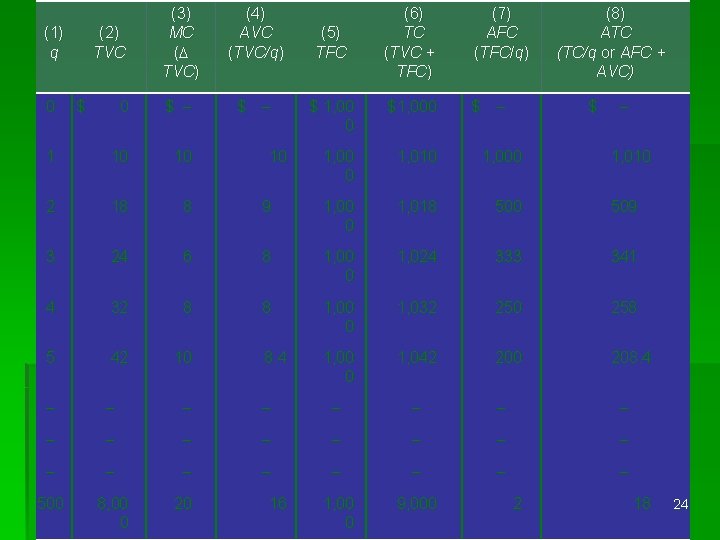
Task: Click the "(5) TFC" column header
Action: [x=331, y=43]
